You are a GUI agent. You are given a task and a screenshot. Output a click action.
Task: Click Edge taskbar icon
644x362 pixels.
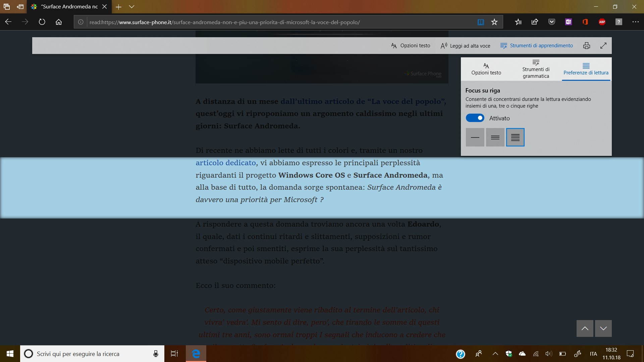pos(196,354)
